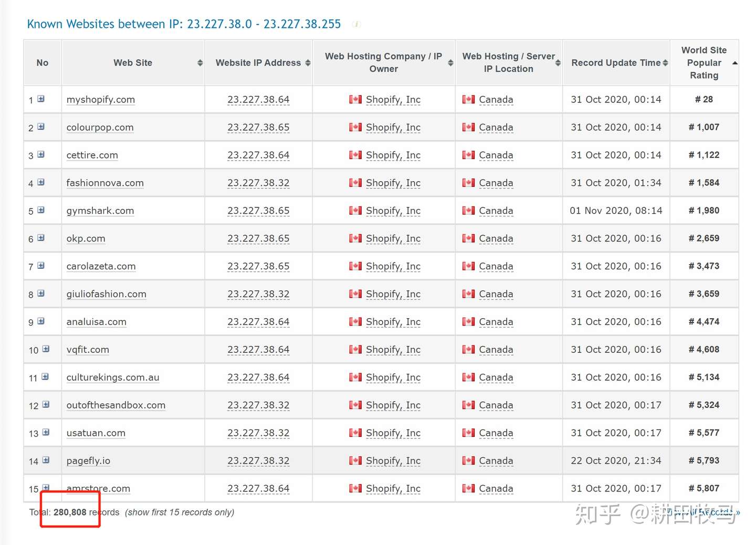Expand row 1 details for myshopify.com

(x=41, y=99)
